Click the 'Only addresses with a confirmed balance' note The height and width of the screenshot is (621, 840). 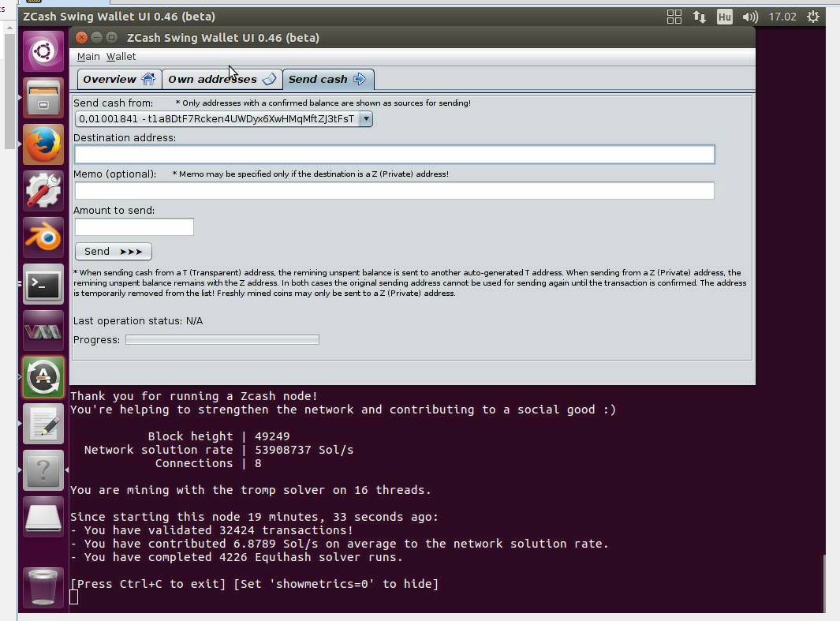point(323,103)
